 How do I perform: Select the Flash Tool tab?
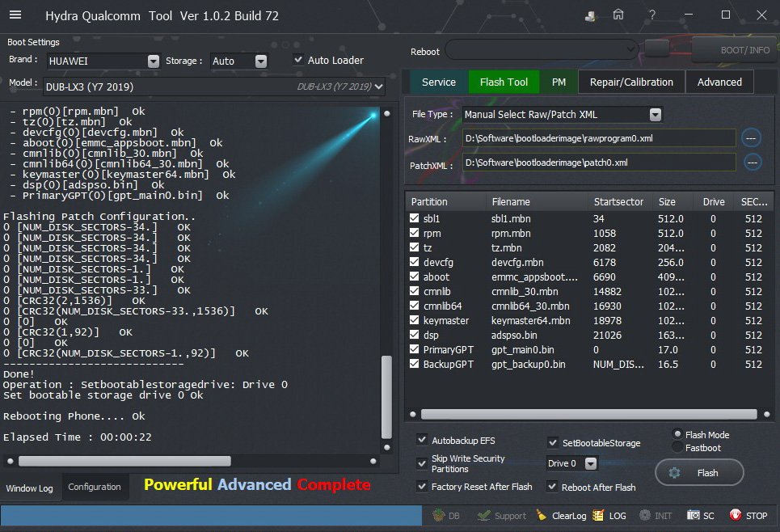pos(504,82)
